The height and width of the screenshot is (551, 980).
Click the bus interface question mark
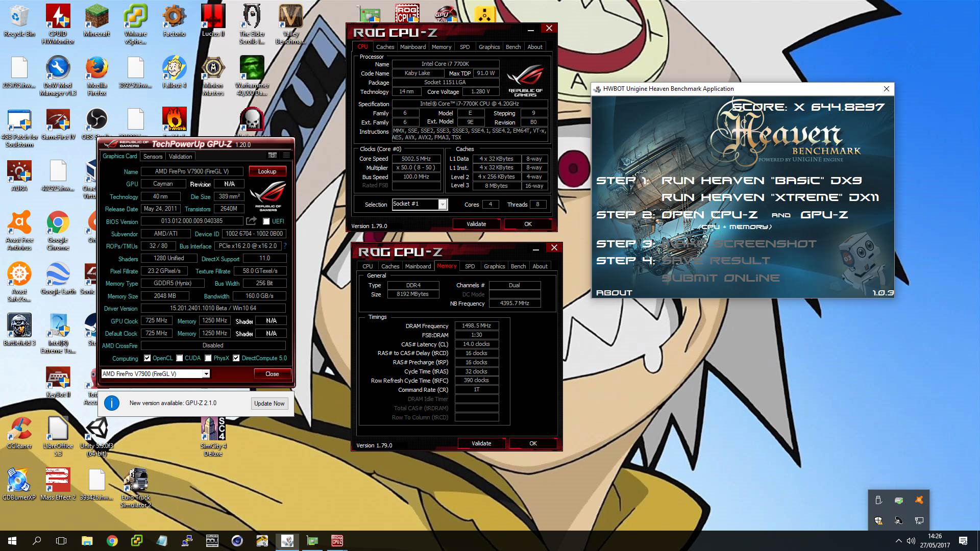click(285, 246)
